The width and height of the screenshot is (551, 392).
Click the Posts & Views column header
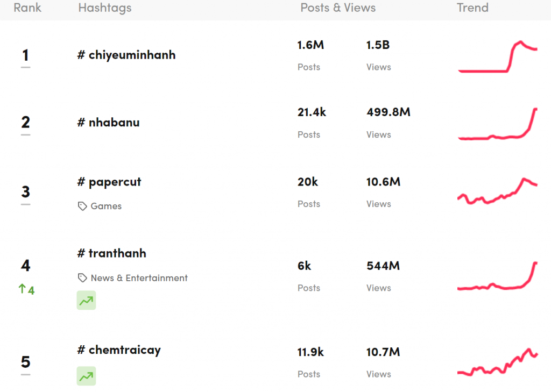coord(338,8)
